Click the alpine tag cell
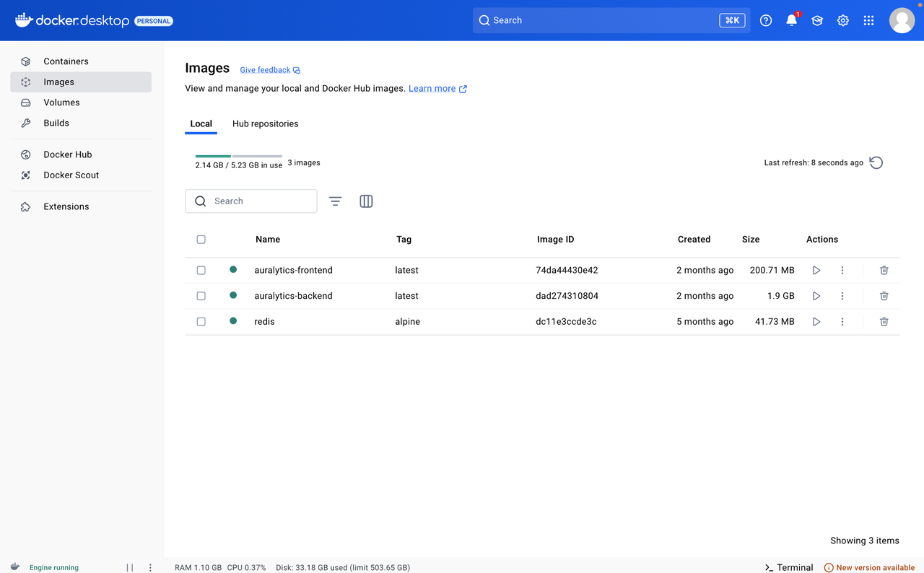Viewport: 924px width, 573px height. pyautogui.click(x=407, y=322)
